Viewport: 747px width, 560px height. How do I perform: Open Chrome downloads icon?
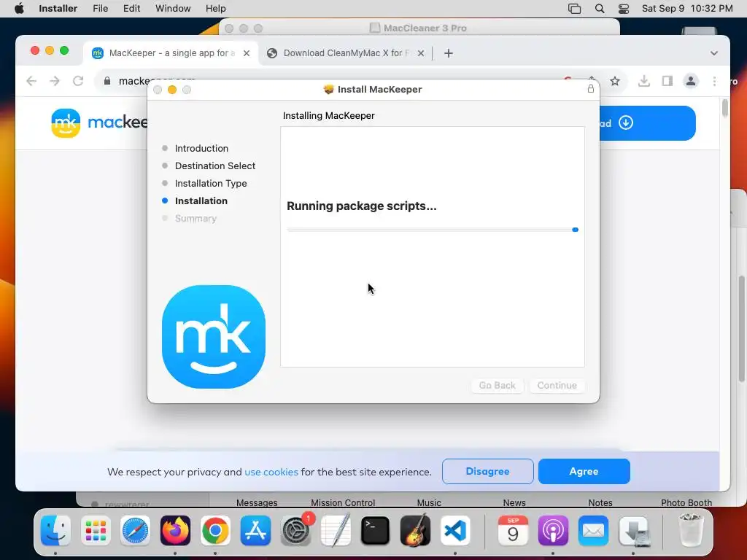pos(644,81)
